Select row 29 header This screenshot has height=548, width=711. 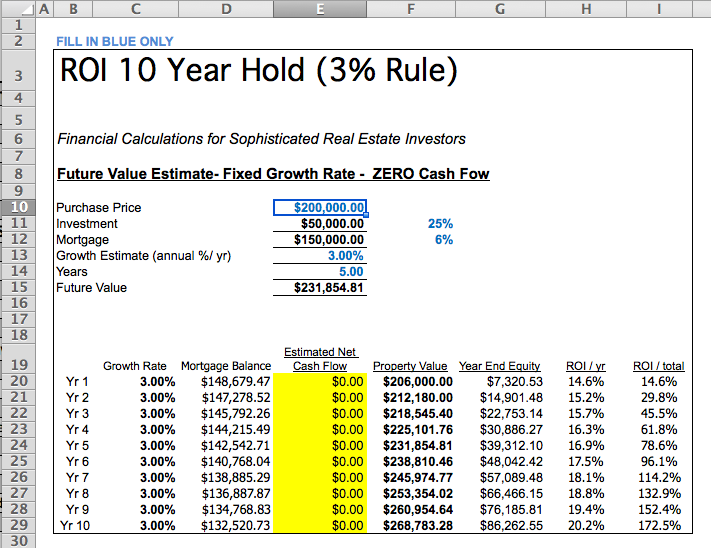[x=18, y=525]
